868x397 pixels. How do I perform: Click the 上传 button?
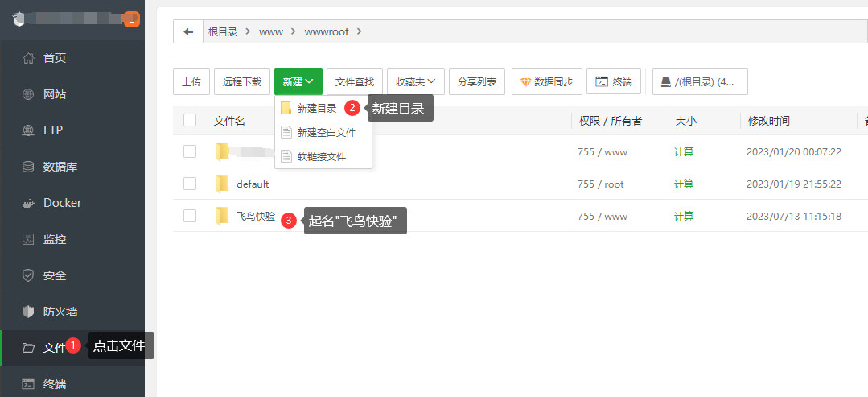click(x=191, y=81)
